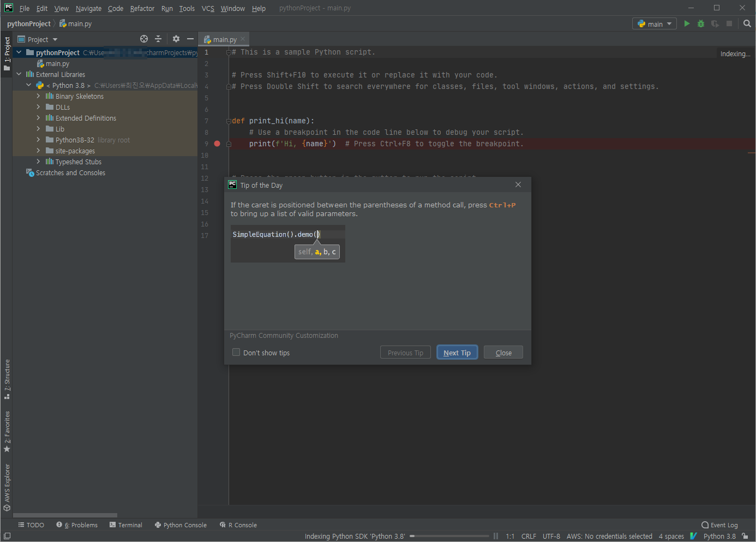
Task: Open Search Everywhere magnifier icon
Action: point(747,23)
